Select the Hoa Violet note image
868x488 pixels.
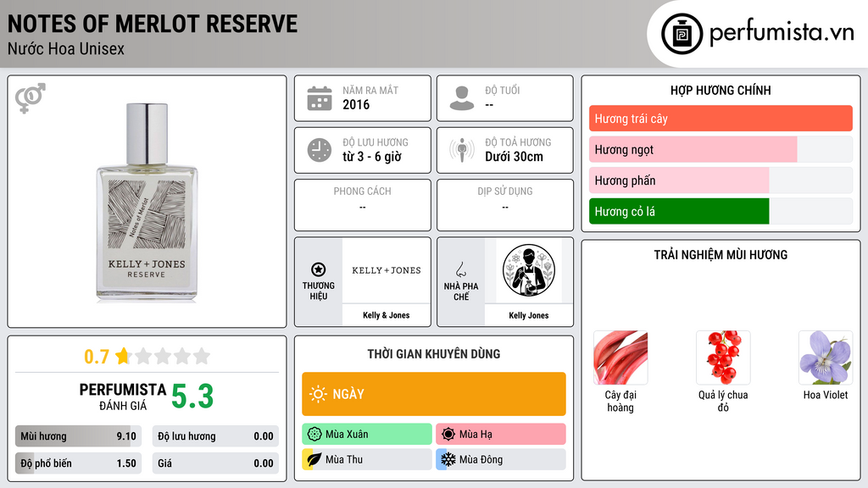tap(826, 358)
